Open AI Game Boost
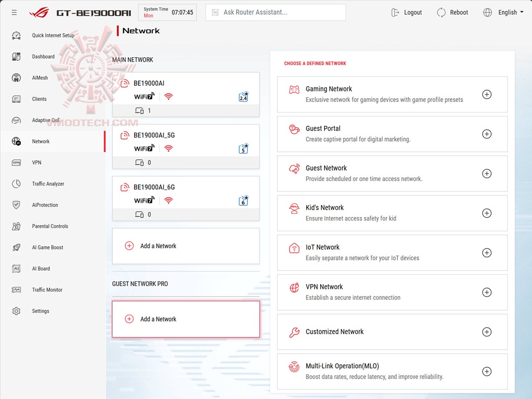The height and width of the screenshot is (399, 532). pos(47,248)
